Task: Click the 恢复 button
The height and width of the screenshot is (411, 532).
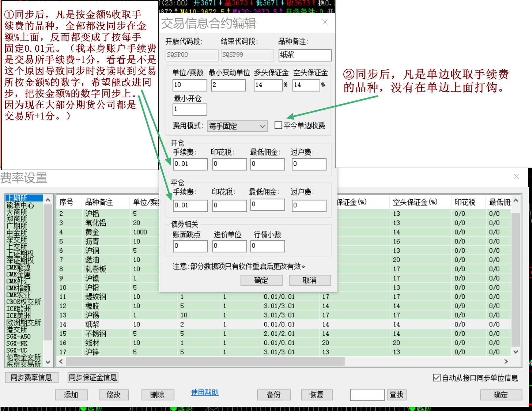Action: (317, 395)
